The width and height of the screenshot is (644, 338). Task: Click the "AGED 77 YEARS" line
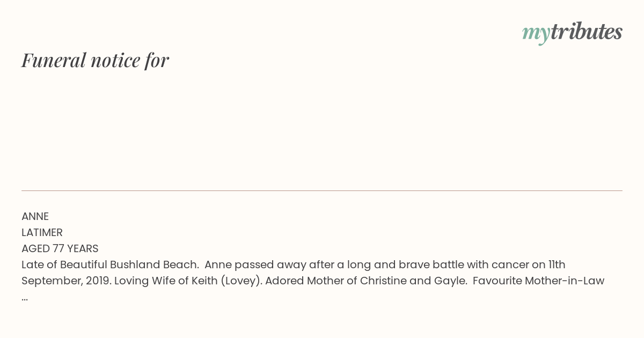tap(60, 248)
